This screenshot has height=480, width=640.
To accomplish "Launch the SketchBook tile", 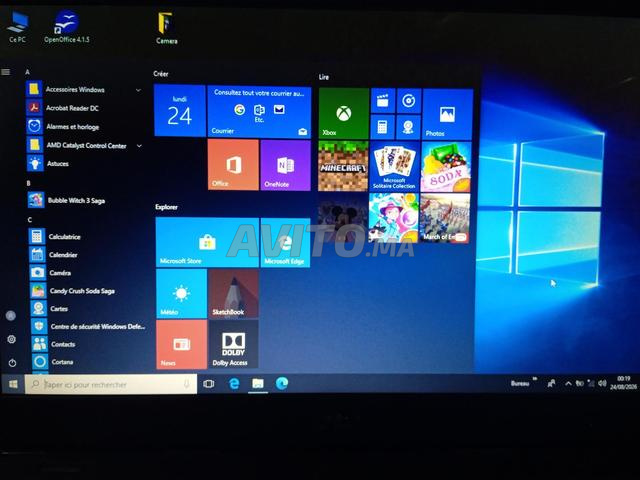I will (233, 293).
